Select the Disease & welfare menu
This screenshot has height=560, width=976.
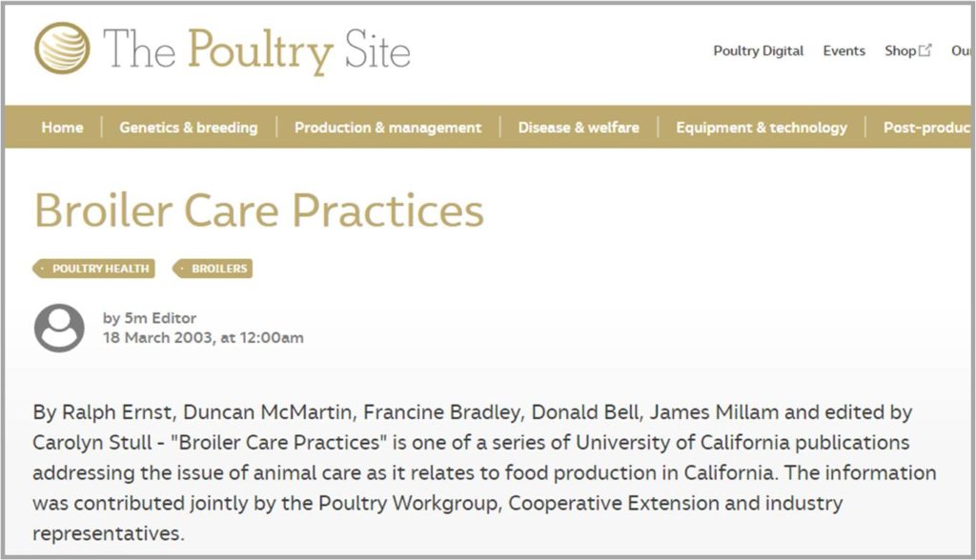click(579, 128)
